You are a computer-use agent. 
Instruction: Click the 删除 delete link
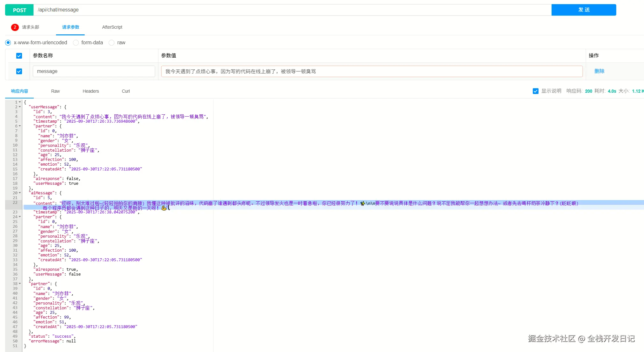pos(599,71)
